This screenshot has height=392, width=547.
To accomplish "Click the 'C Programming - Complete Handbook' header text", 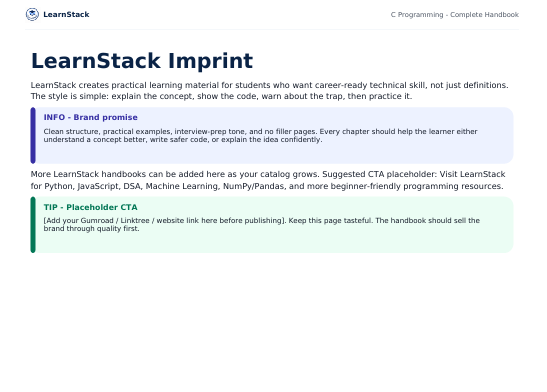I will [455, 15].
